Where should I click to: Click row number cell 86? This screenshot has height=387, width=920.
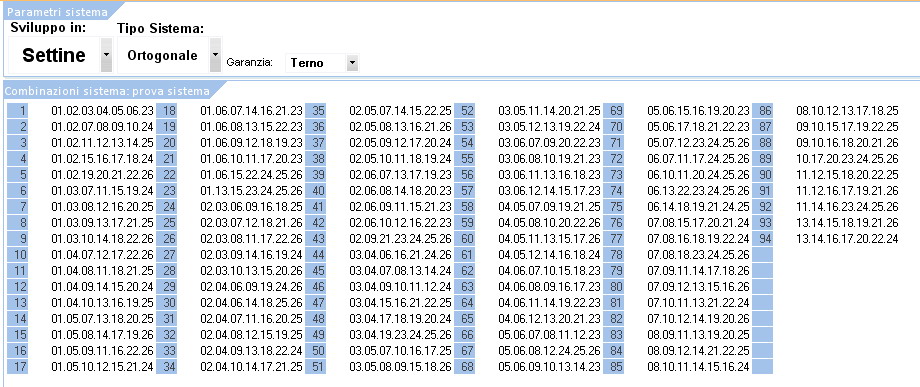[763, 111]
